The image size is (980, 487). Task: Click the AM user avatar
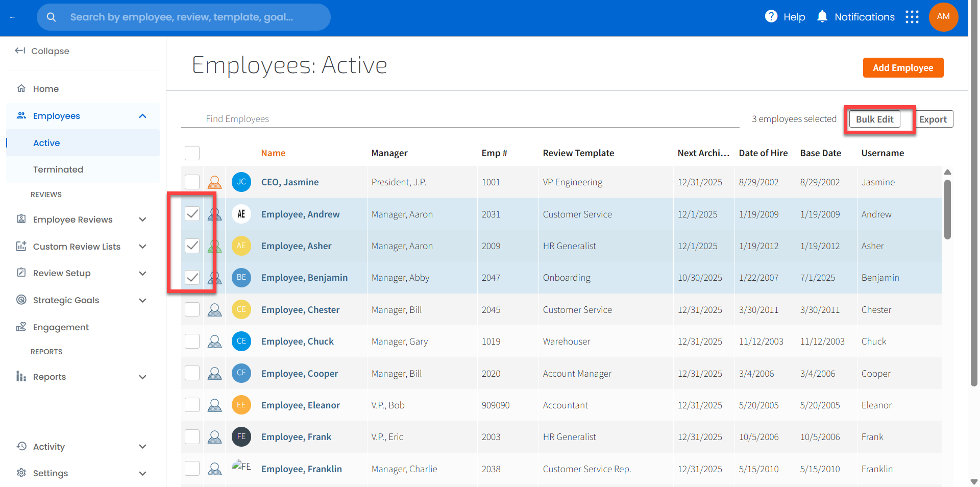[x=943, y=17]
